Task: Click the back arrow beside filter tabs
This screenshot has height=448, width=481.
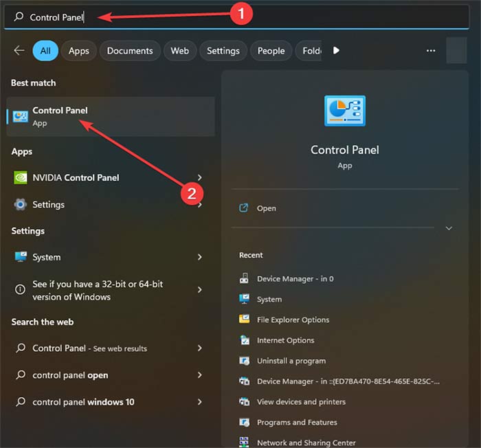Action: pos(19,50)
